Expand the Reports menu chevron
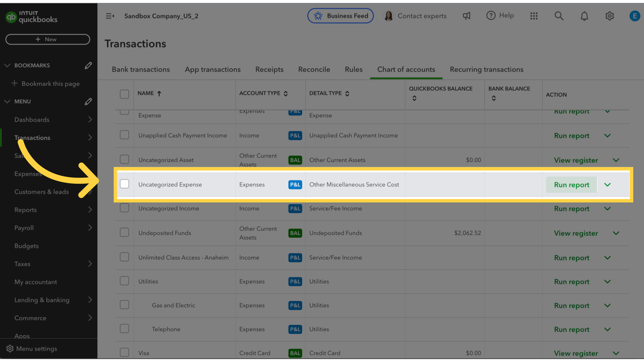The image size is (644, 362). point(90,210)
